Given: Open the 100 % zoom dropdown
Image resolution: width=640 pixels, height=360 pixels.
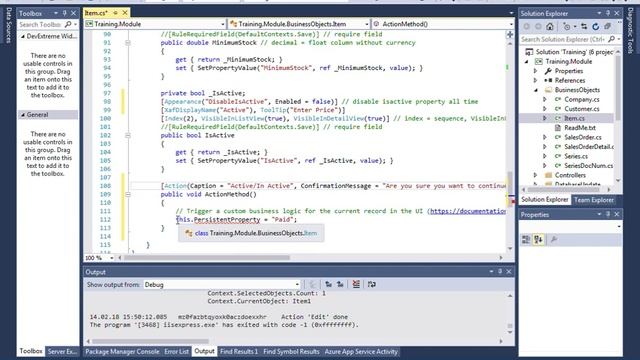Looking at the screenshot, I should [111, 258].
